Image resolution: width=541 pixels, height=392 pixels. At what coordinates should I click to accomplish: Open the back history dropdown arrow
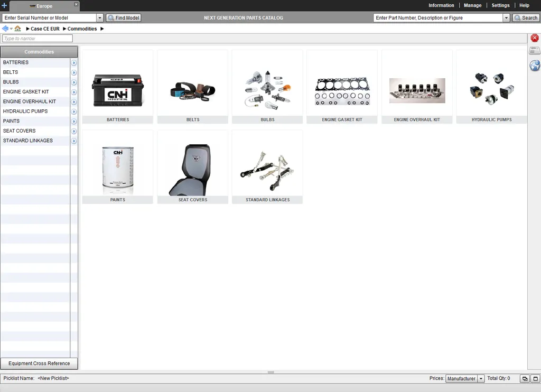[12, 29]
